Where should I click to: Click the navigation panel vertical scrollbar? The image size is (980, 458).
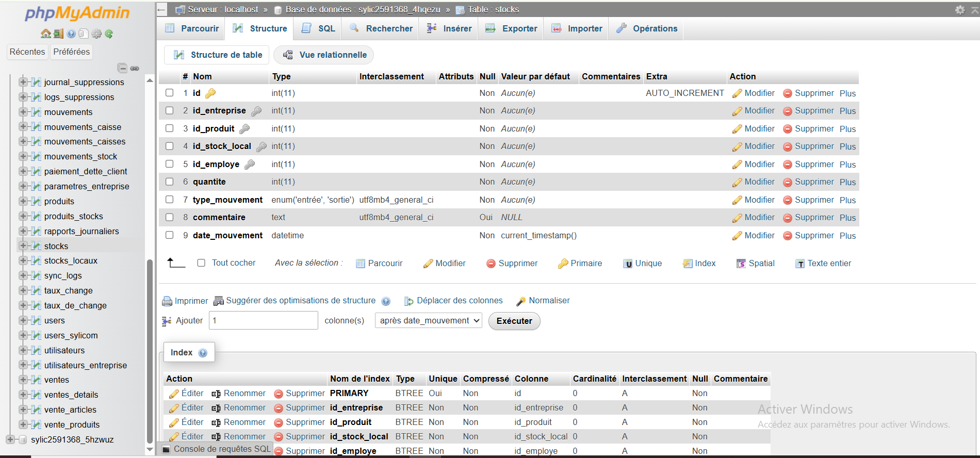tap(150, 351)
